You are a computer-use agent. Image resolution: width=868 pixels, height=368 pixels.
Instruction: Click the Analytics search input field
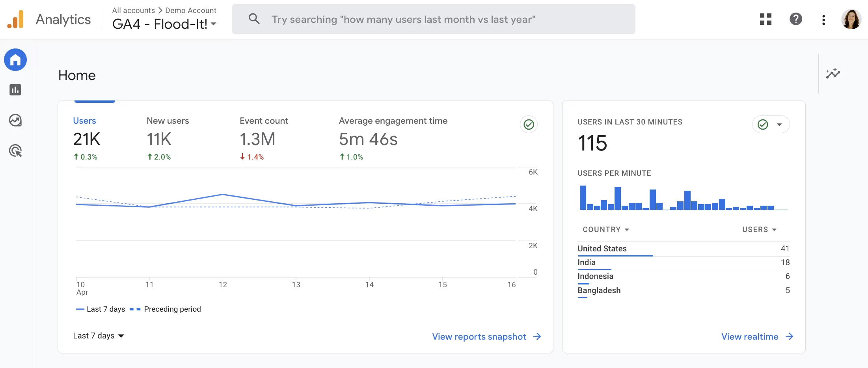(434, 19)
